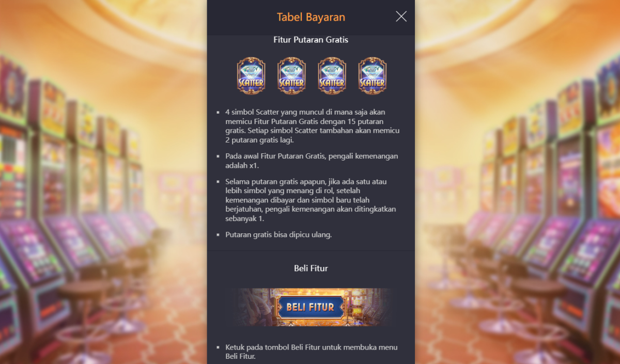620x364 pixels.
Task: Click the paragraph starting Selama putaran gratis apapun
Action: (311, 200)
